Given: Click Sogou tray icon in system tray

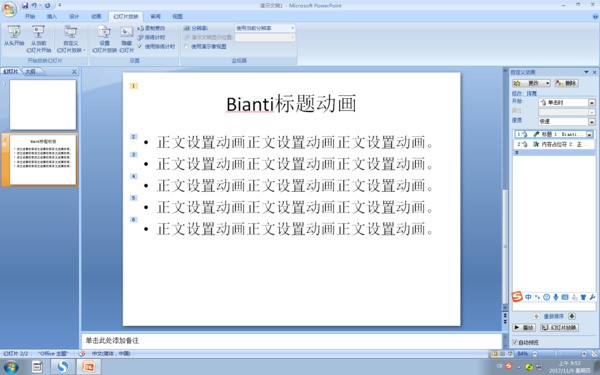Looking at the screenshot, I should pos(509,366).
